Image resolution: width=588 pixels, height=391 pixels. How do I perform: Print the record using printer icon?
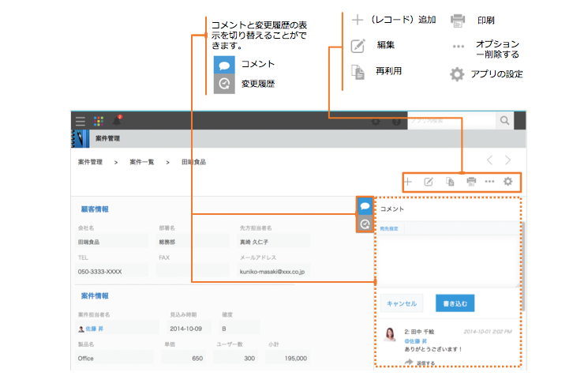470,182
